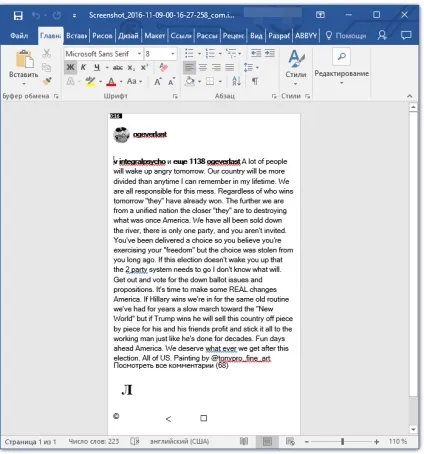This screenshot has width=424, height=454.
Task: Expand the Стили styles gallery
Action: [x=296, y=66]
